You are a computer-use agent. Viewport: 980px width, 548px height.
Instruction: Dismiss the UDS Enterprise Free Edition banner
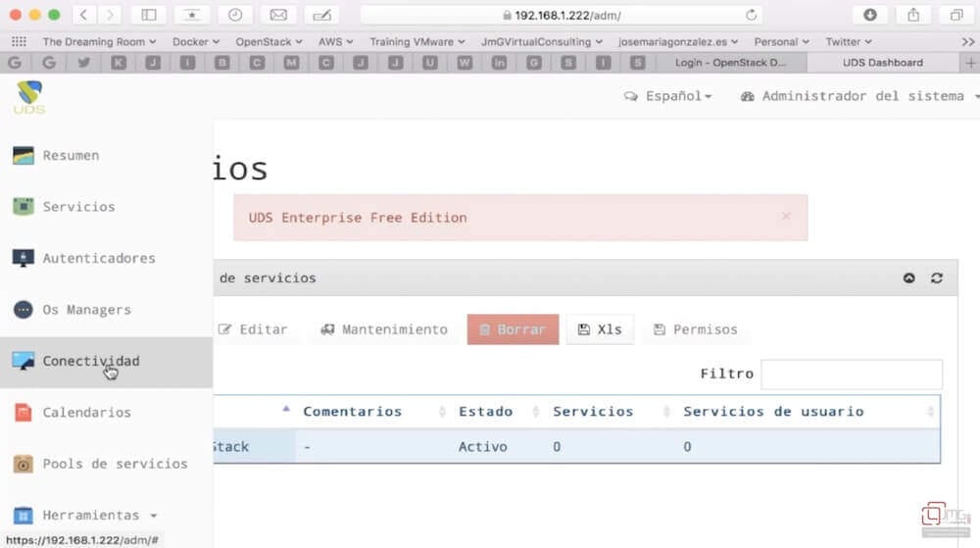pyautogui.click(x=786, y=217)
